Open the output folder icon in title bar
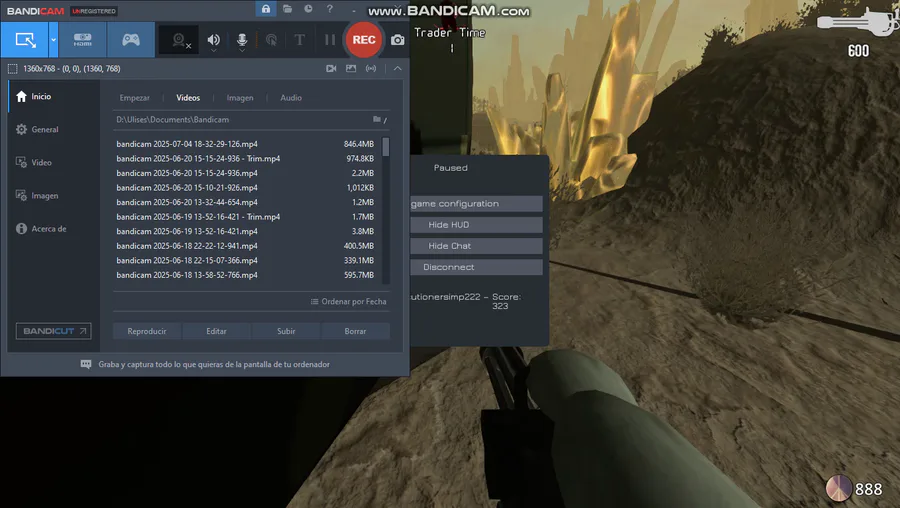 [287, 9]
